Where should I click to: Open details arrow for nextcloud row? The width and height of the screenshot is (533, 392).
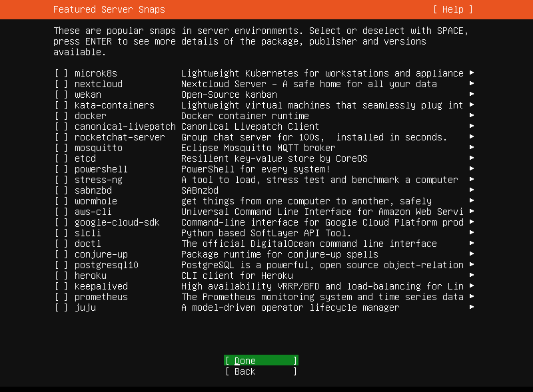(x=472, y=83)
